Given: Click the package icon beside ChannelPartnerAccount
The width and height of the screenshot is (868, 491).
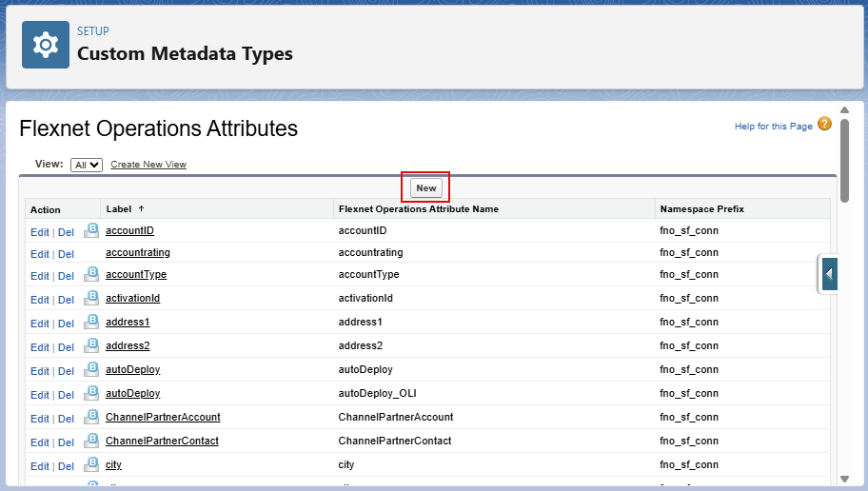Looking at the screenshot, I should click(x=91, y=416).
